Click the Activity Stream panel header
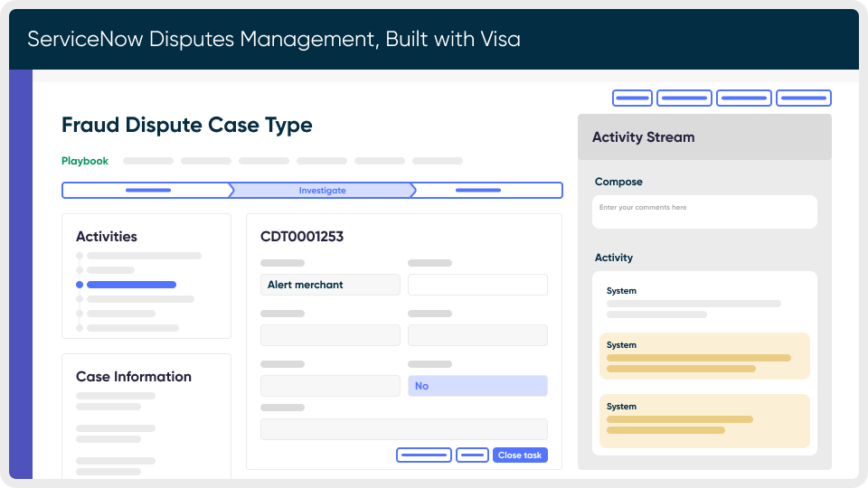Image resolution: width=868 pixels, height=488 pixels. pos(704,137)
